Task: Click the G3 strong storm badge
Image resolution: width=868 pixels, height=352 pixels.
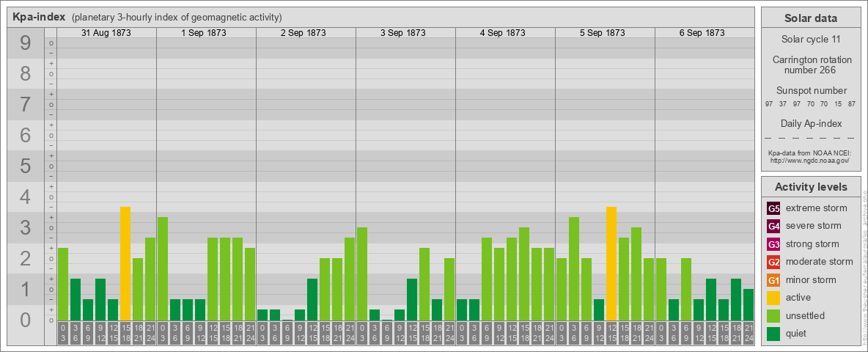Action: [773, 244]
